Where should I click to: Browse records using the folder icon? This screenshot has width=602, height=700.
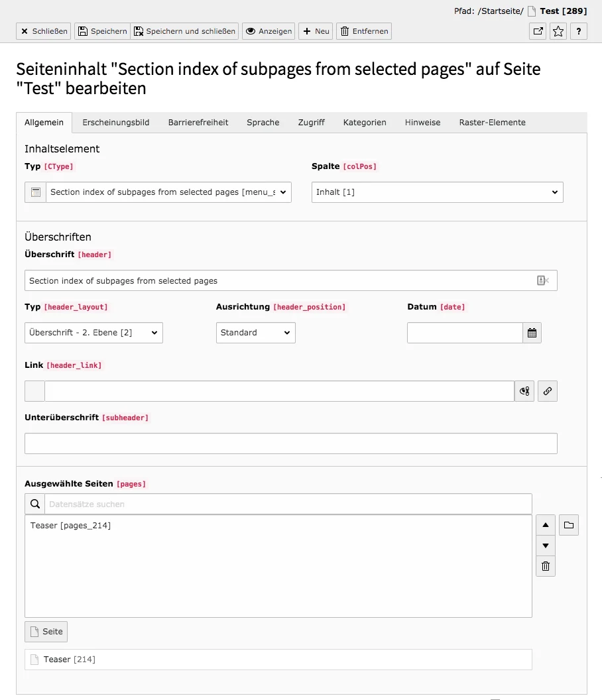(568, 524)
